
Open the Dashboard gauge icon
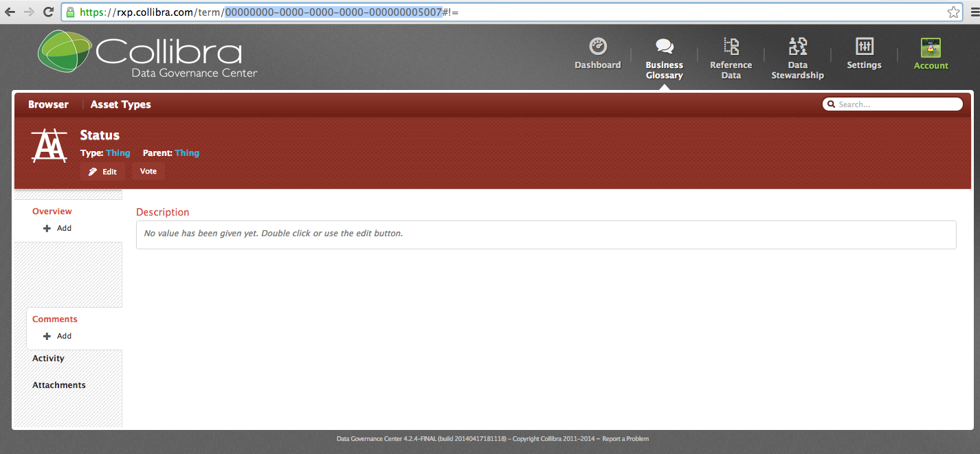pos(598,46)
